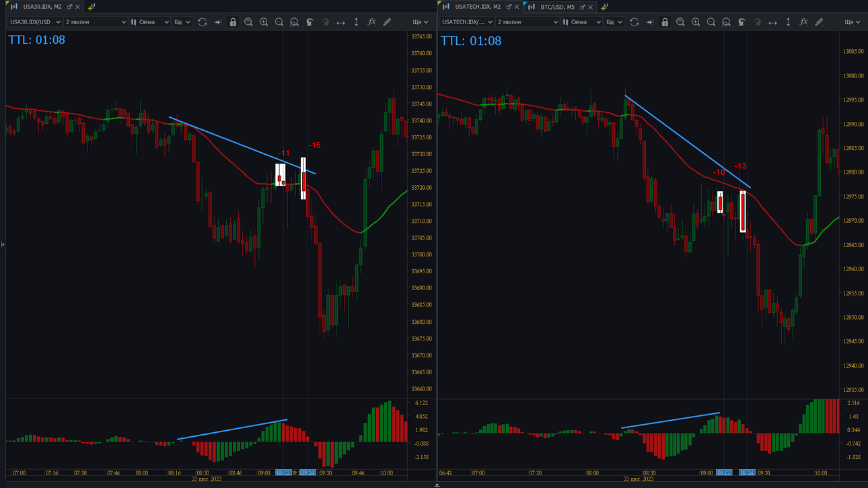Screen dimensions: 868x488
Task: Zoom out on the USA30 chart
Action: pos(279,22)
